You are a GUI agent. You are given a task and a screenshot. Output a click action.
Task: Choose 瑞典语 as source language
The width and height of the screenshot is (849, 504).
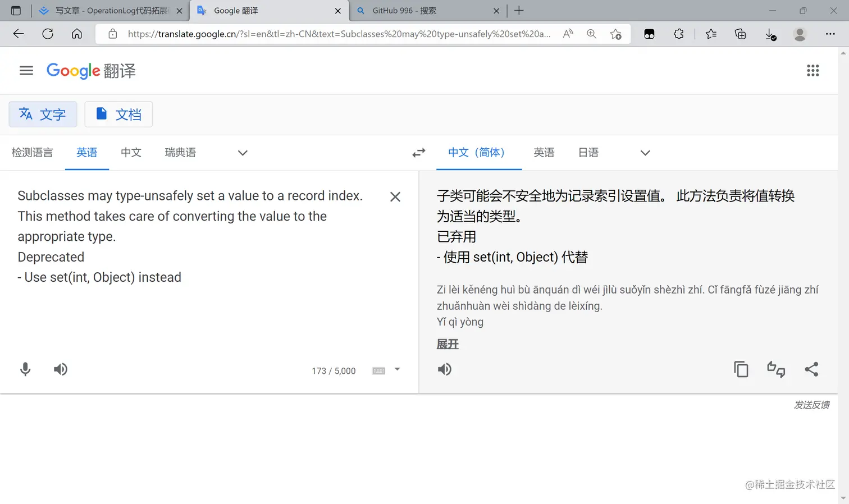180,153
